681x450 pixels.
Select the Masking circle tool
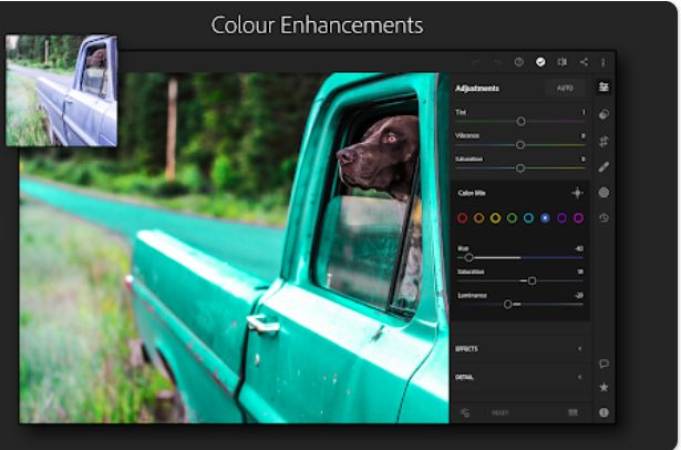tap(604, 192)
